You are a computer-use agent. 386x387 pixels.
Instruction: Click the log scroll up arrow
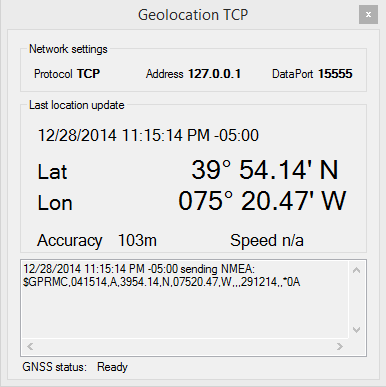pos(356,270)
